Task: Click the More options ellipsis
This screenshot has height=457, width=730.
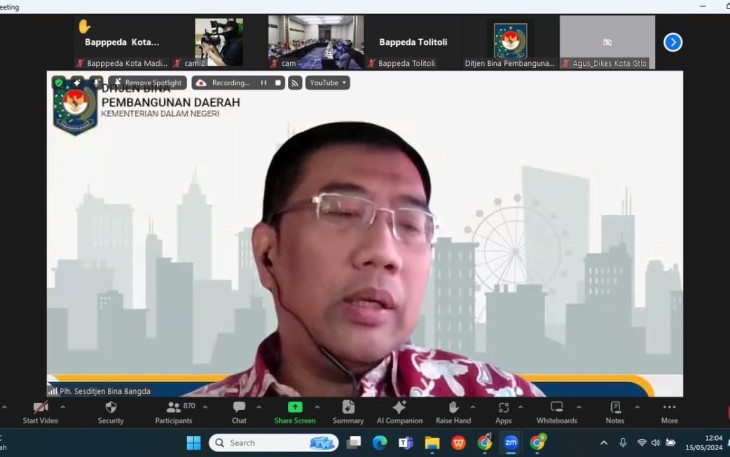Action: point(669,407)
